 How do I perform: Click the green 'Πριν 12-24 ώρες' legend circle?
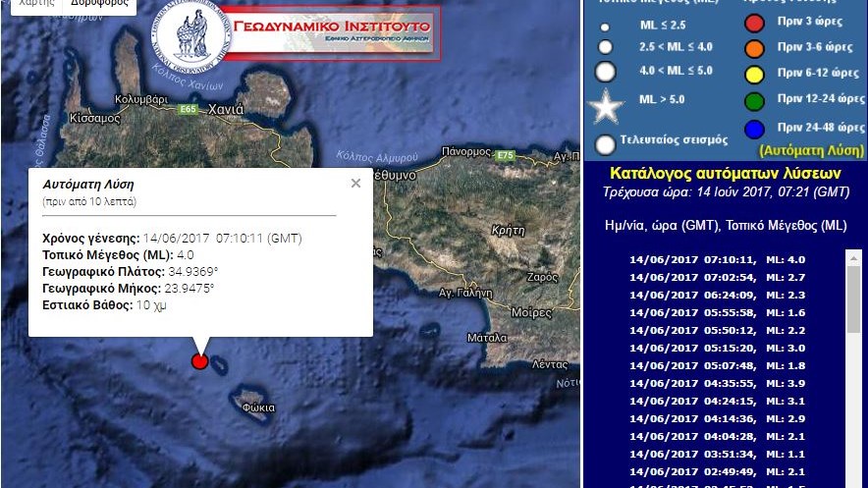(x=754, y=101)
